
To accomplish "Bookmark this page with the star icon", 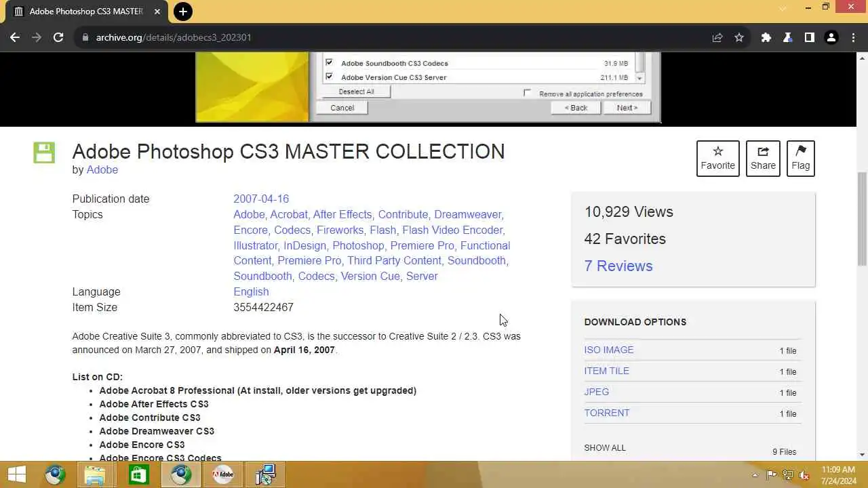I will [x=739, y=37].
